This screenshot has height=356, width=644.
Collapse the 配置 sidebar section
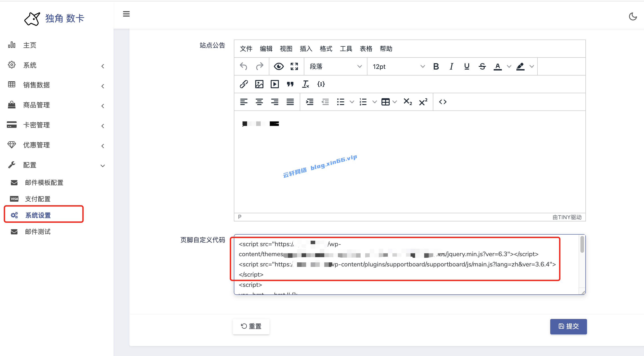coord(57,165)
